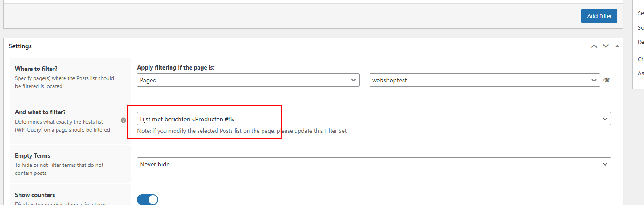This screenshot has width=644, height=205.
Task: Click the 'Where to filter?' label
Action: 36,69
